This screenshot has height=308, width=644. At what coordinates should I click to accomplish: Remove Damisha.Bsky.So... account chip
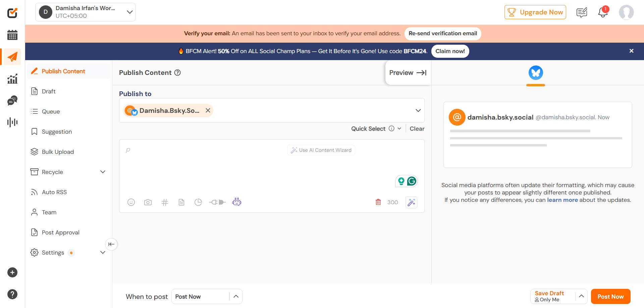pos(208,111)
